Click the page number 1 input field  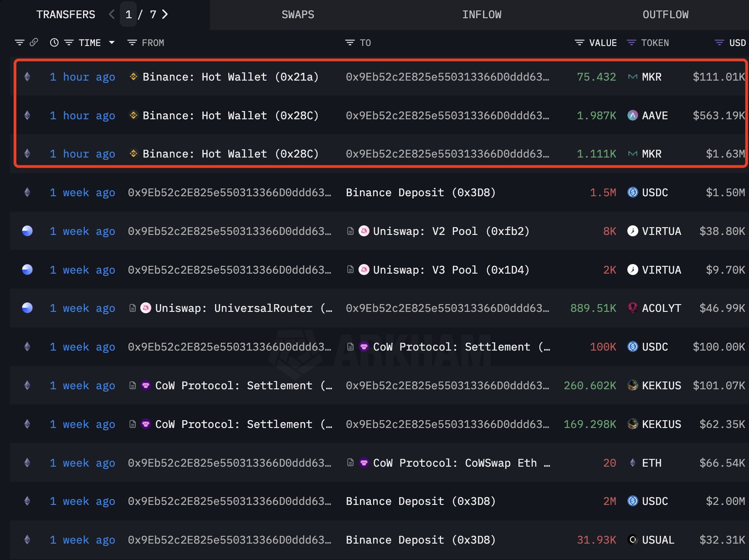coord(128,15)
